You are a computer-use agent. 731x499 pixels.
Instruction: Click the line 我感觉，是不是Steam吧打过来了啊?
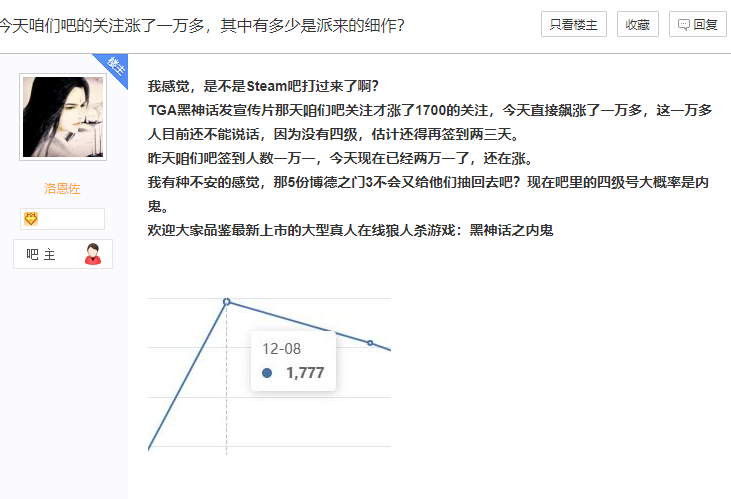[x=263, y=86]
